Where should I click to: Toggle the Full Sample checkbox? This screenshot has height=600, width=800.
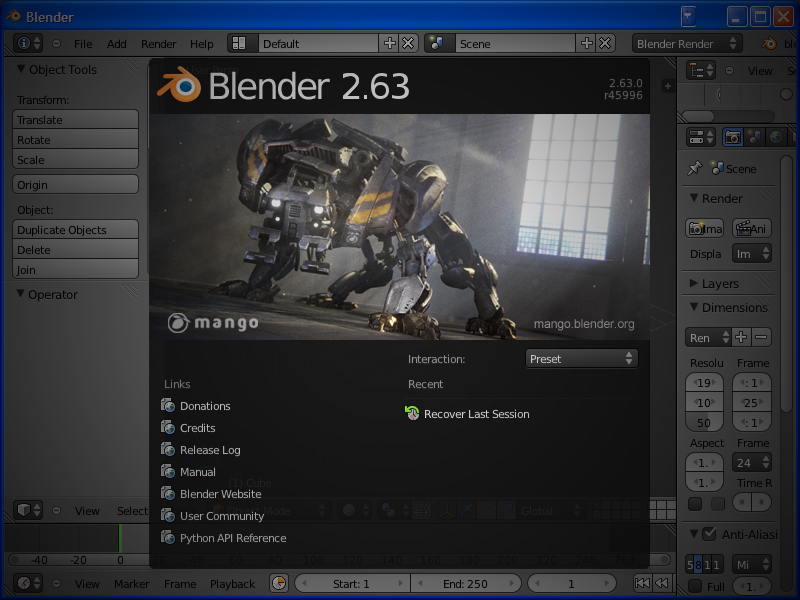695,586
